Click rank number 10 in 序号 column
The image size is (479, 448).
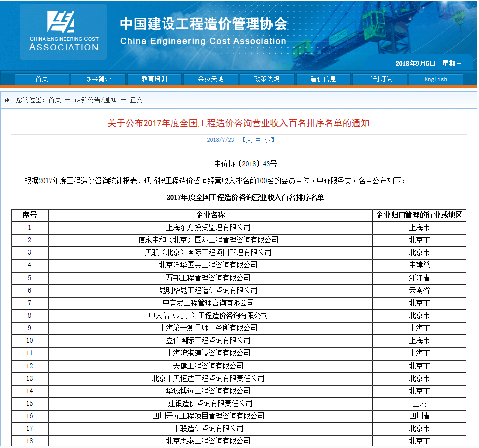click(x=29, y=341)
